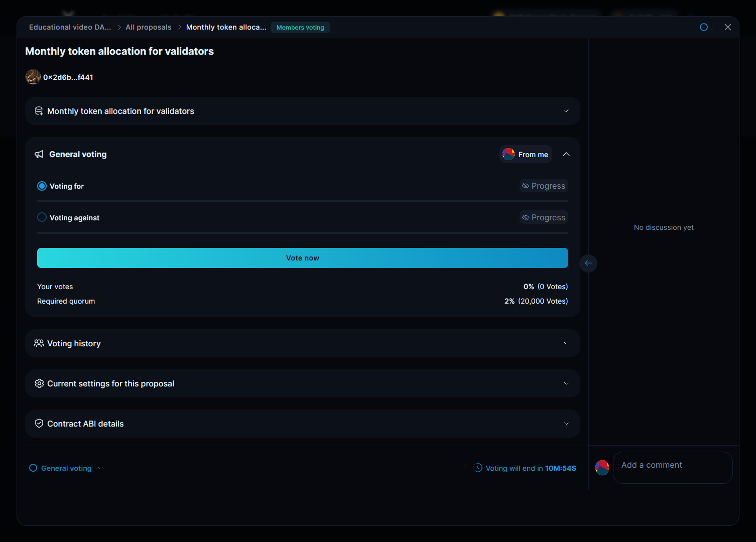This screenshot has width=756, height=542.
Task: Click the clock icon near voting countdown
Action: (478, 468)
